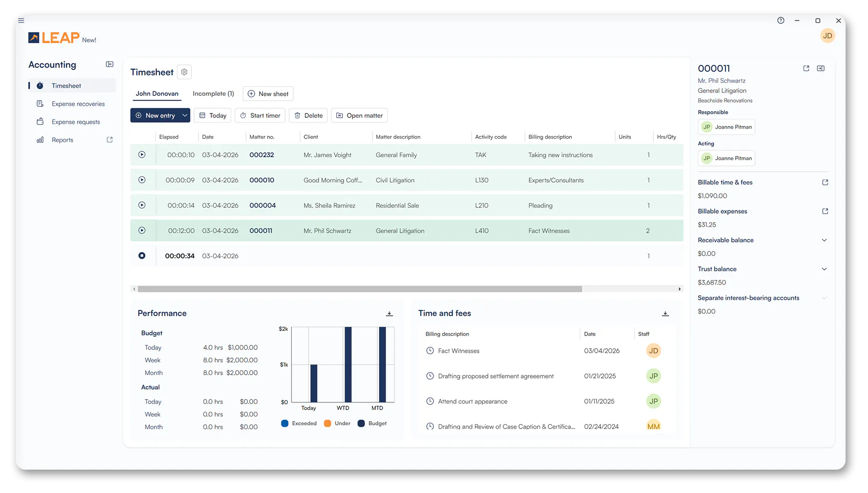
Task: Open matter 000011 in new window
Action: click(806, 69)
